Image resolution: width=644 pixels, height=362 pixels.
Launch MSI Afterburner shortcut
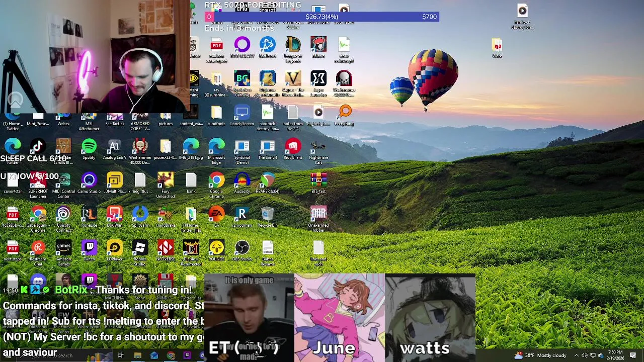tap(89, 121)
